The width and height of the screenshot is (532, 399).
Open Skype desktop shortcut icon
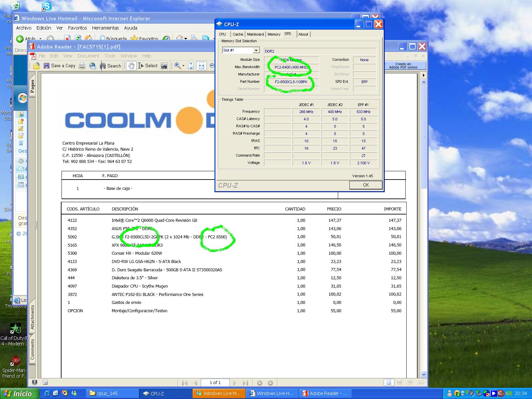47,6
